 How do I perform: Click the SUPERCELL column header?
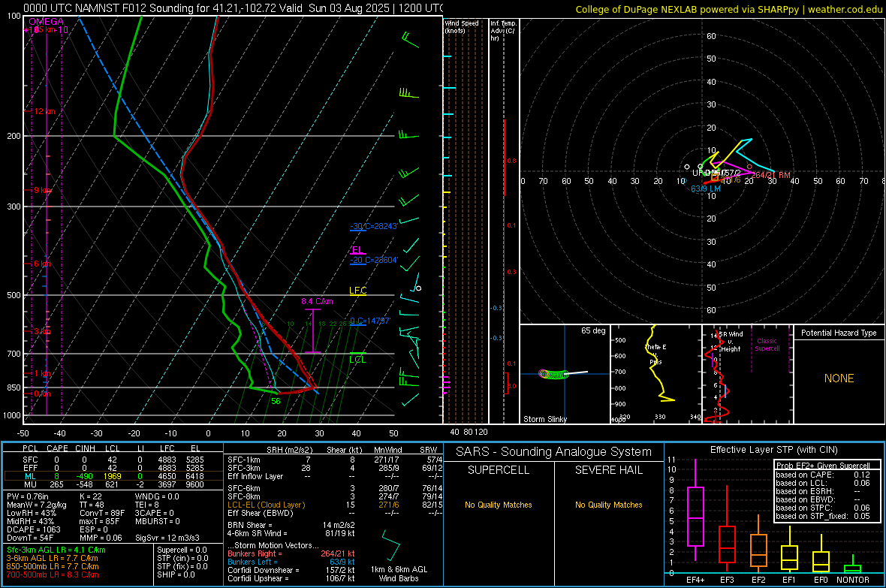(x=499, y=470)
